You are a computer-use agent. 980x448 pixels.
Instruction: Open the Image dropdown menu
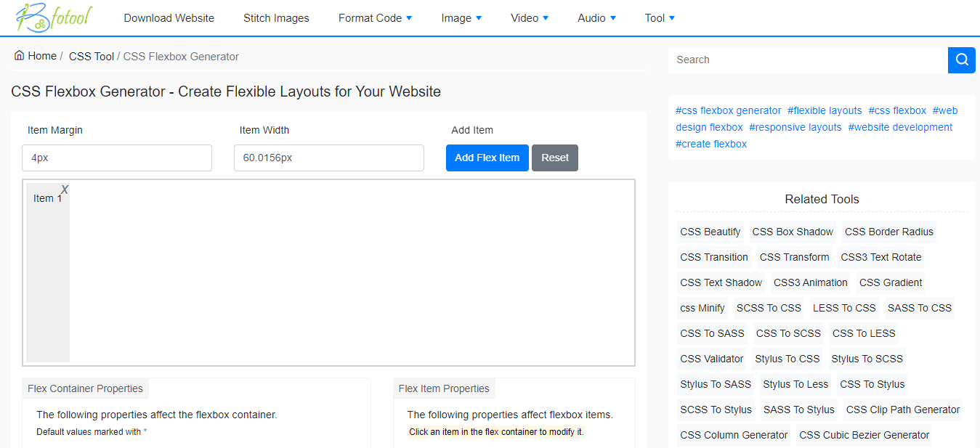click(461, 18)
